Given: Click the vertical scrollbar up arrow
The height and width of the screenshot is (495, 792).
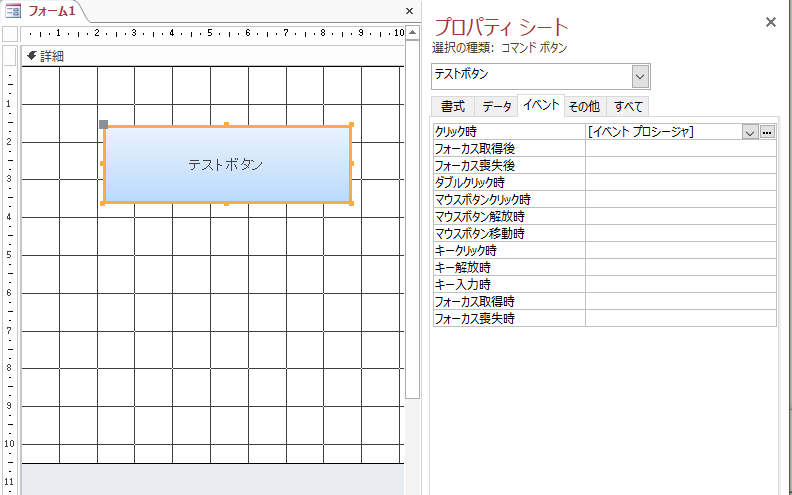Looking at the screenshot, I should tap(413, 33).
